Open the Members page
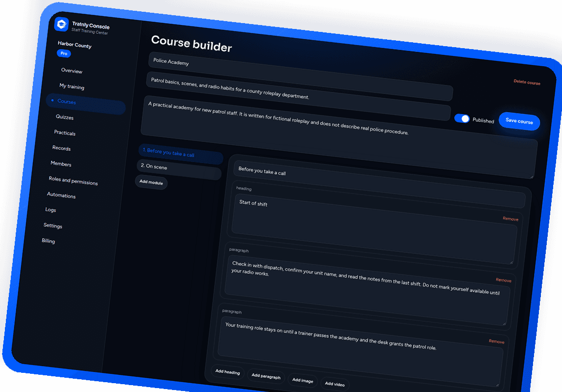 tap(61, 164)
